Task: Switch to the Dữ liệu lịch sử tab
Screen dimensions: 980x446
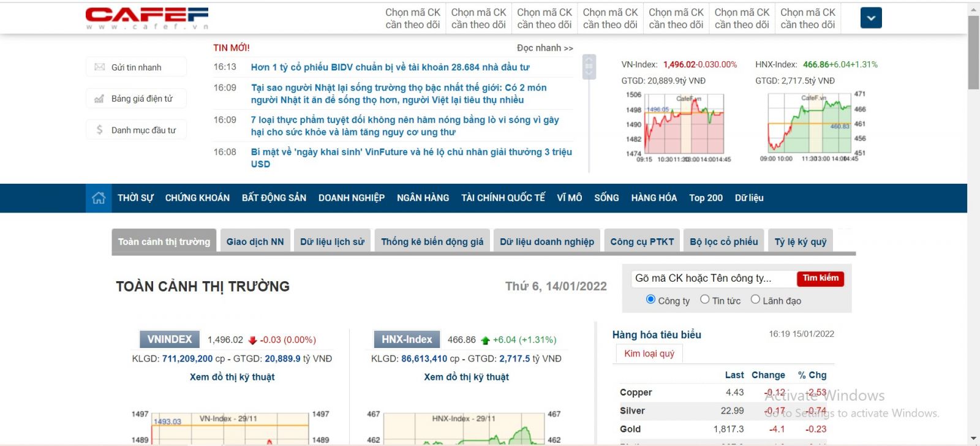Action: pyautogui.click(x=332, y=242)
